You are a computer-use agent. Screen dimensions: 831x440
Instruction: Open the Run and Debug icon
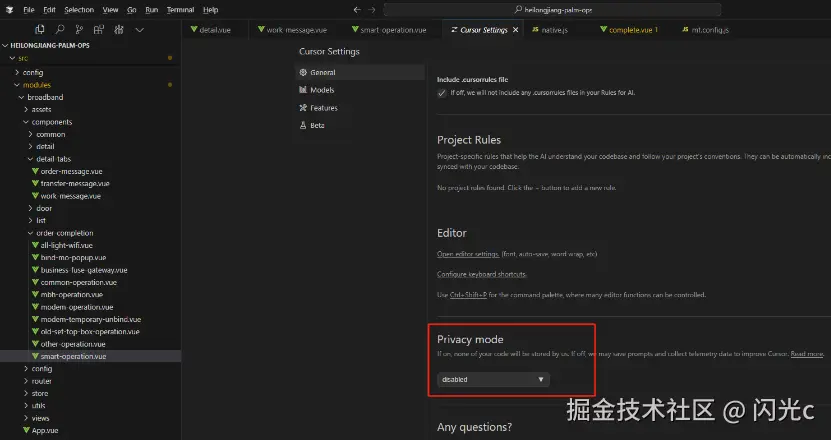[119, 30]
